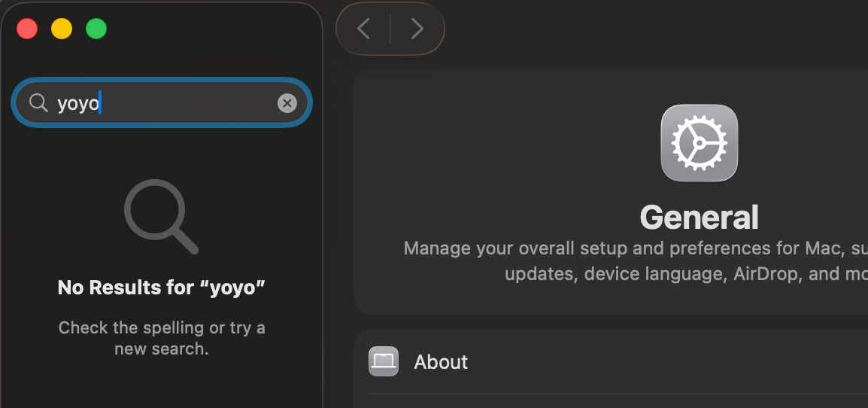Click the word AirDrop in the description
The image size is (868, 408).
pyautogui.click(x=763, y=273)
